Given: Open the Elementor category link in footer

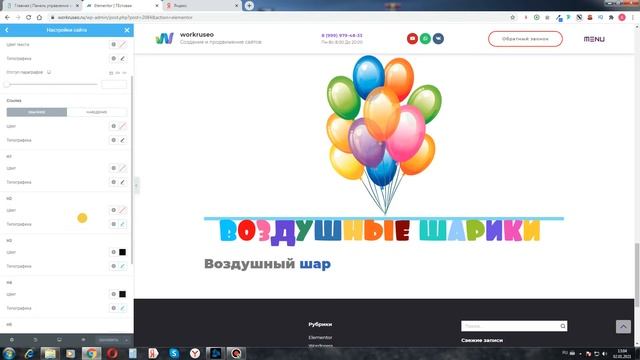Looking at the screenshot, I should pyautogui.click(x=320, y=338).
